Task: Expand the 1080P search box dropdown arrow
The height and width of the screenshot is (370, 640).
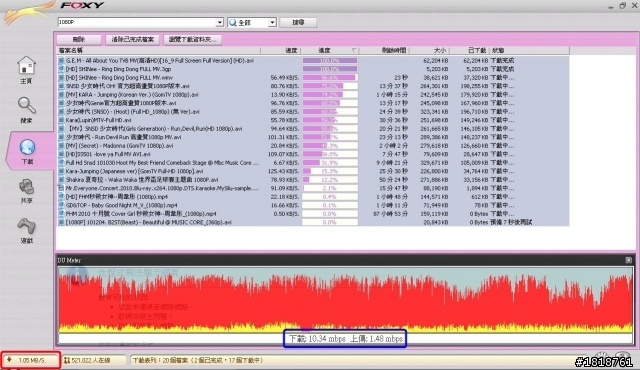Action: 220,22
